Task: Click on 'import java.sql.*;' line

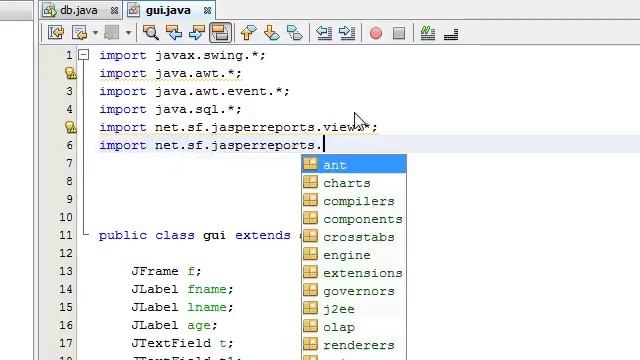Action: [170, 109]
